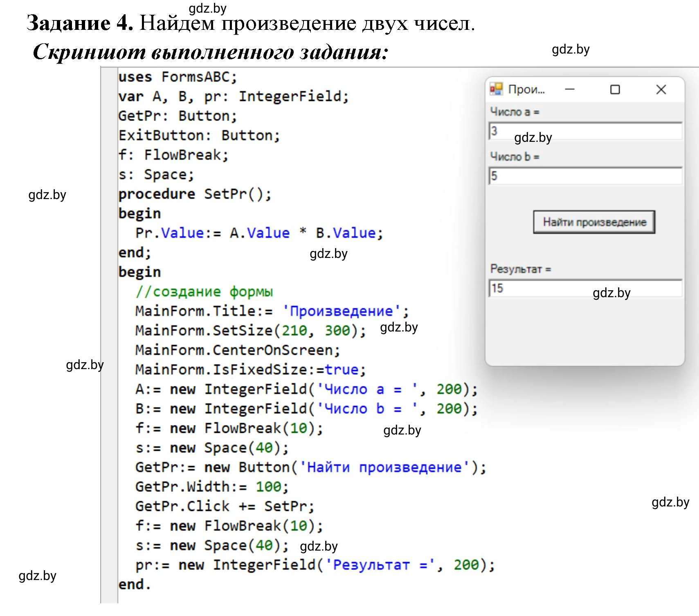Click the line creating IntegerField 'Число a = '
This screenshot has height=616, width=699.
307,389
